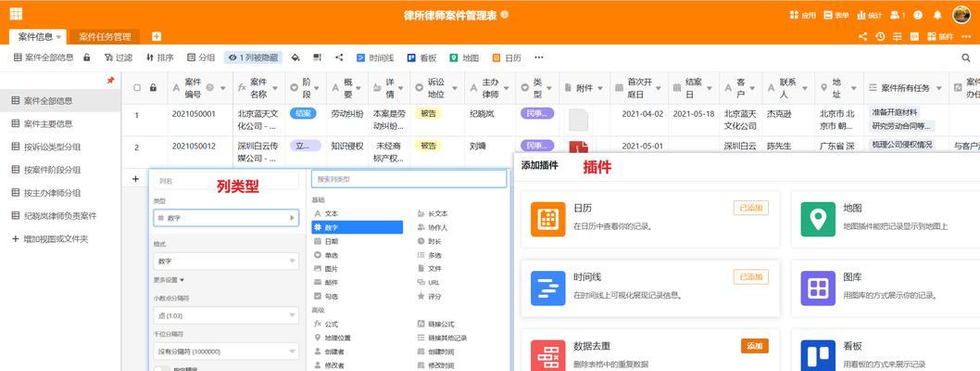Open more options ellipsis in toolbar
The image size is (980, 371).
(x=539, y=58)
